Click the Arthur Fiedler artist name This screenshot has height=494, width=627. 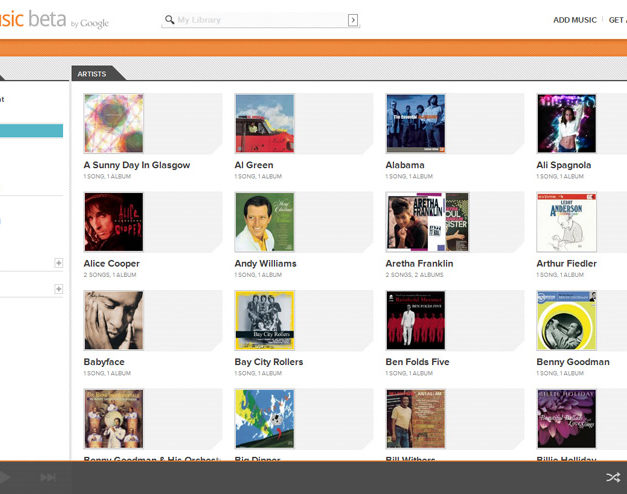(567, 264)
